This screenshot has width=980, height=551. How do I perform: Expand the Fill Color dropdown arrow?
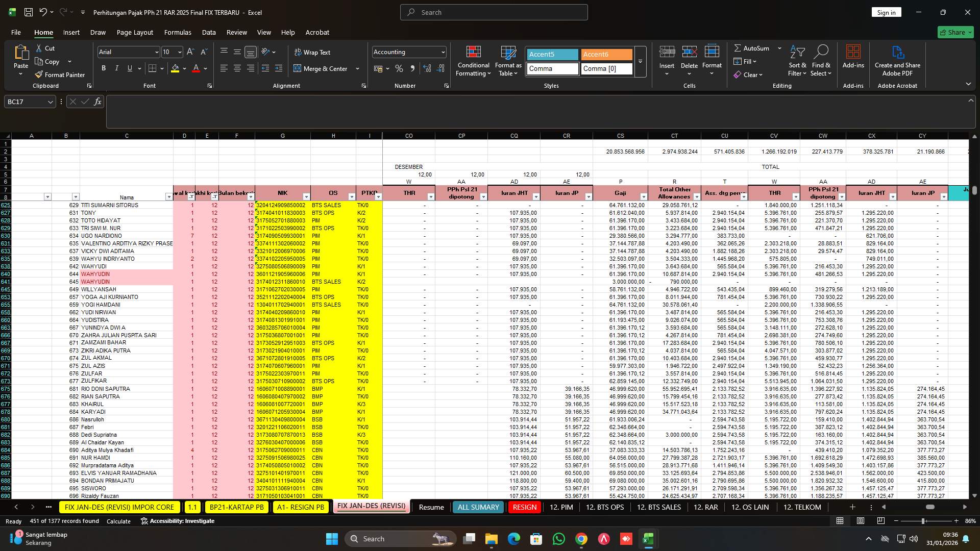point(184,68)
